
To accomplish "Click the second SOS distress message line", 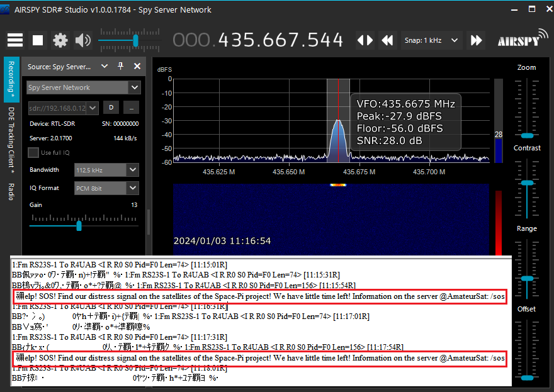I will [260, 358].
